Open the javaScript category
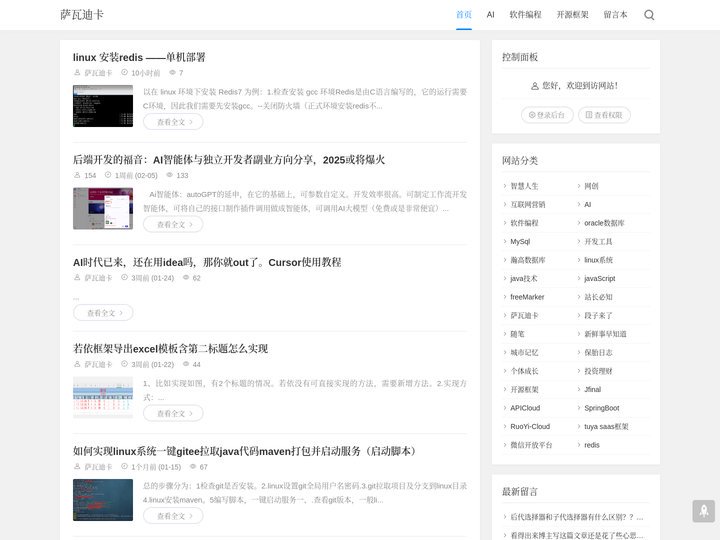The image size is (720, 540). tap(600, 278)
